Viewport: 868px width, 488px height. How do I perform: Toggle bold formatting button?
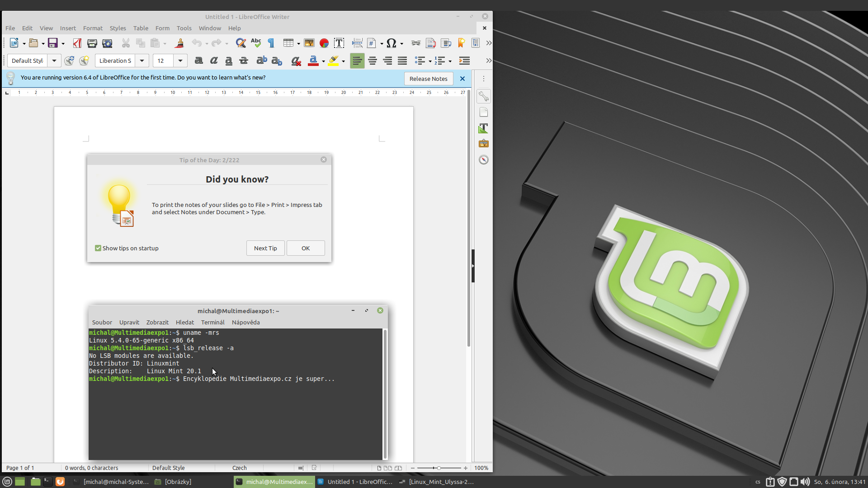point(198,61)
